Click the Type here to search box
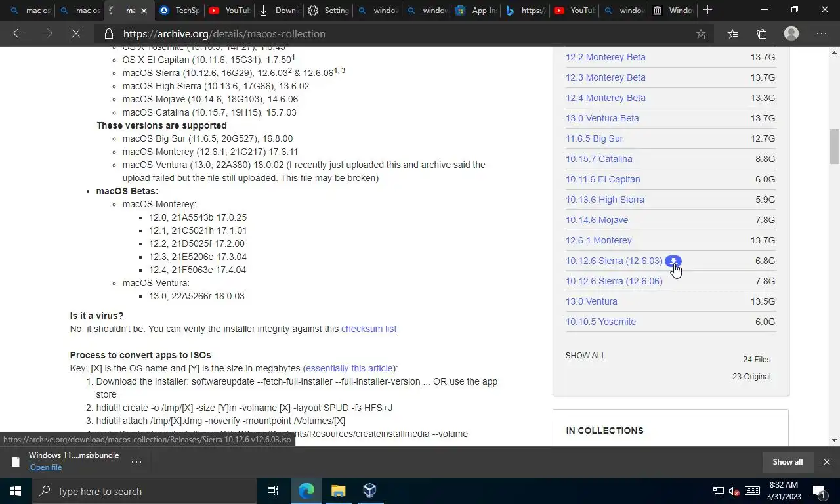Viewport: 840px width, 504px height. click(x=144, y=491)
